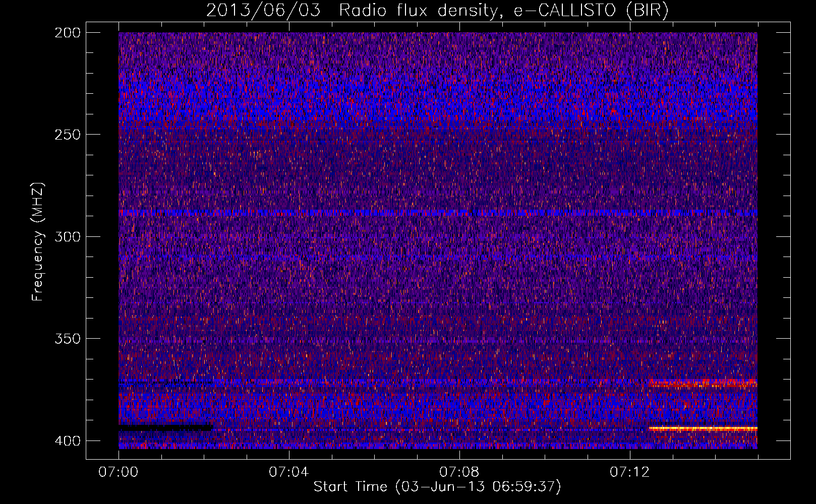The height and width of the screenshot is (504, 816).
Task: Click the red-orange streak near 372 MHz
Action: click(x=703, y=383)
